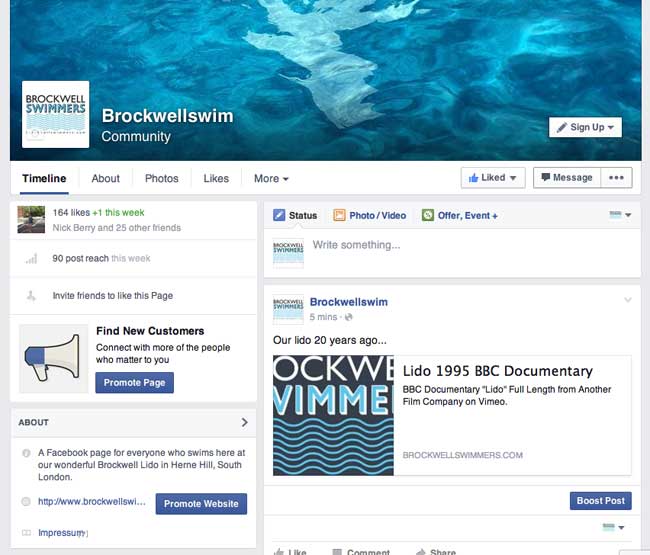Click the post reach bar chart icon
This screenshot has height=555, width=650.
pyautogui.click(x=31, y=259)
